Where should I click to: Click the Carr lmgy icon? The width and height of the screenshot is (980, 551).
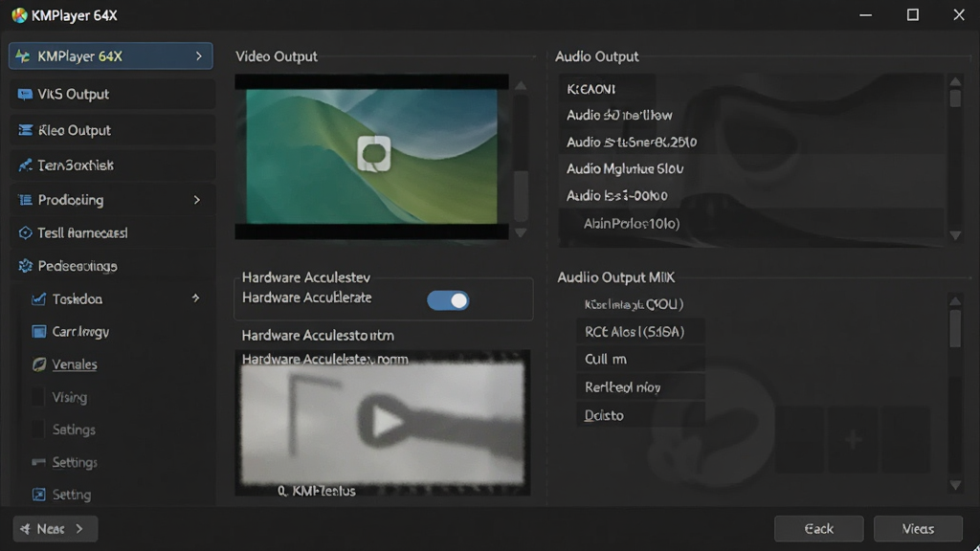tap(38, 332)
